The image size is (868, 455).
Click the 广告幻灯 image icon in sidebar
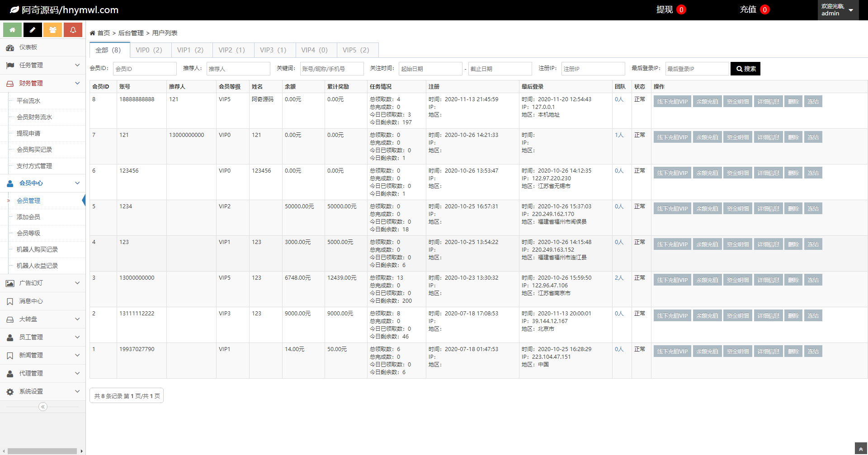10,283
